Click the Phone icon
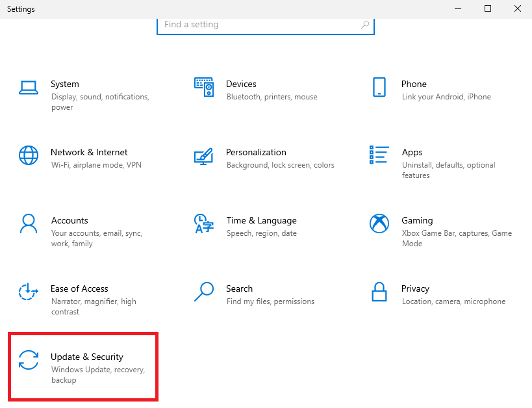Screen dimensions: 532x408 (379, 87)
